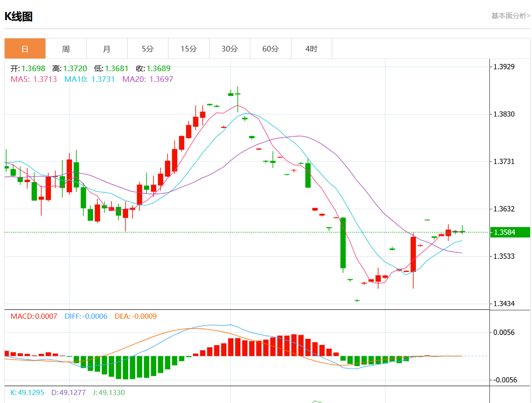Show the 30分 interval chart
The image size is (532, 403).
coord(230,49)
